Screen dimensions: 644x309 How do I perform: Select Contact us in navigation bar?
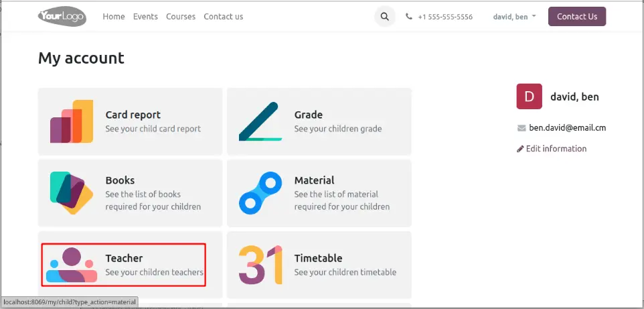(224, 17)
